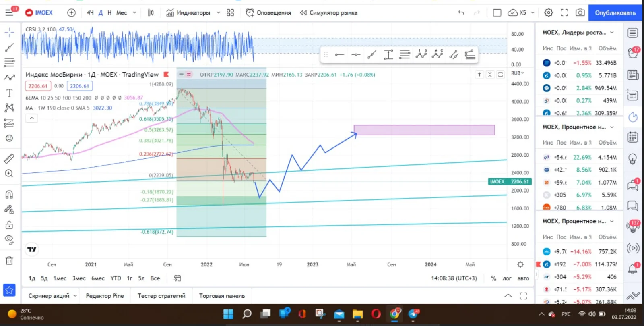
Task: Open the watchlist panel icon in right sidebar
Action: click(633, 33)
